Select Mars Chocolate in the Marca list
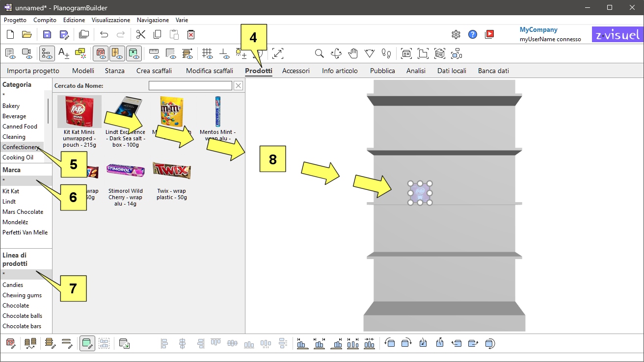The image size is (644, 362). [x=23, y=212]
